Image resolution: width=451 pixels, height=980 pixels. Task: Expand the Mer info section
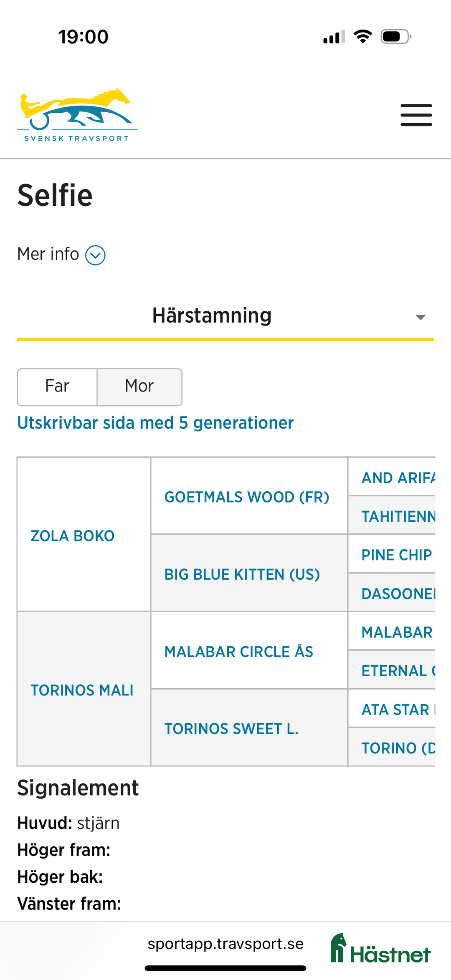click(x=61, y=254)
